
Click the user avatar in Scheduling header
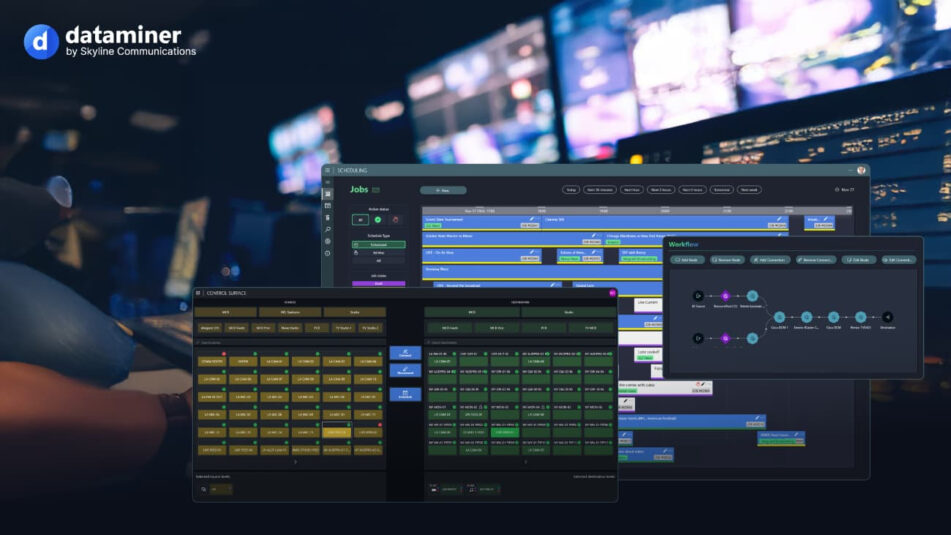(861, 170)
